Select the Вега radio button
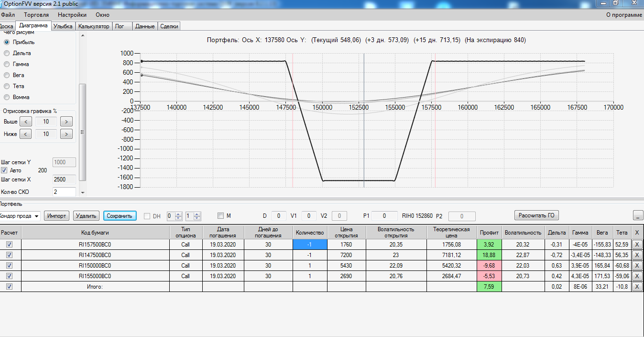This screenshot has width=644, height=337. [x=7, y=75]
